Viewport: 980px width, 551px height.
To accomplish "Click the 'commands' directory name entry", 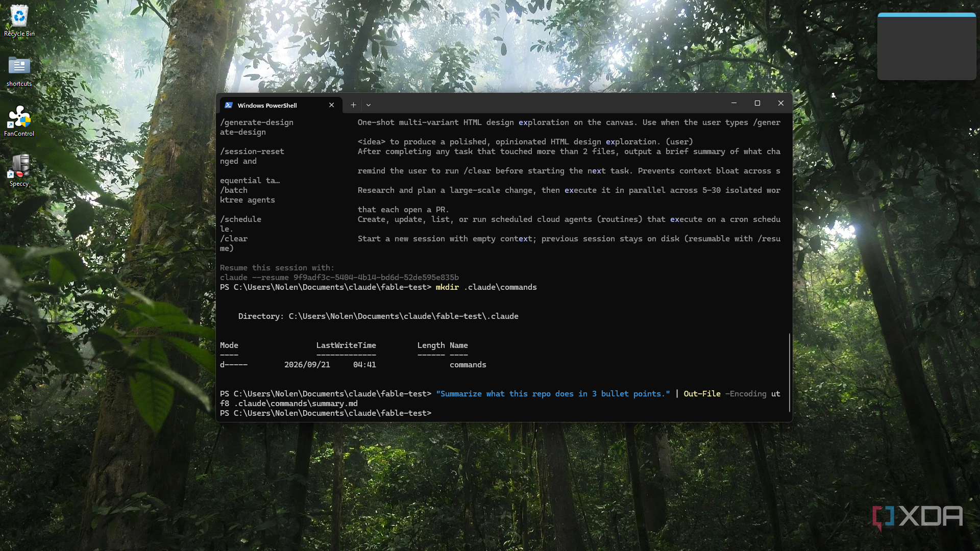I will coord(468,365).
